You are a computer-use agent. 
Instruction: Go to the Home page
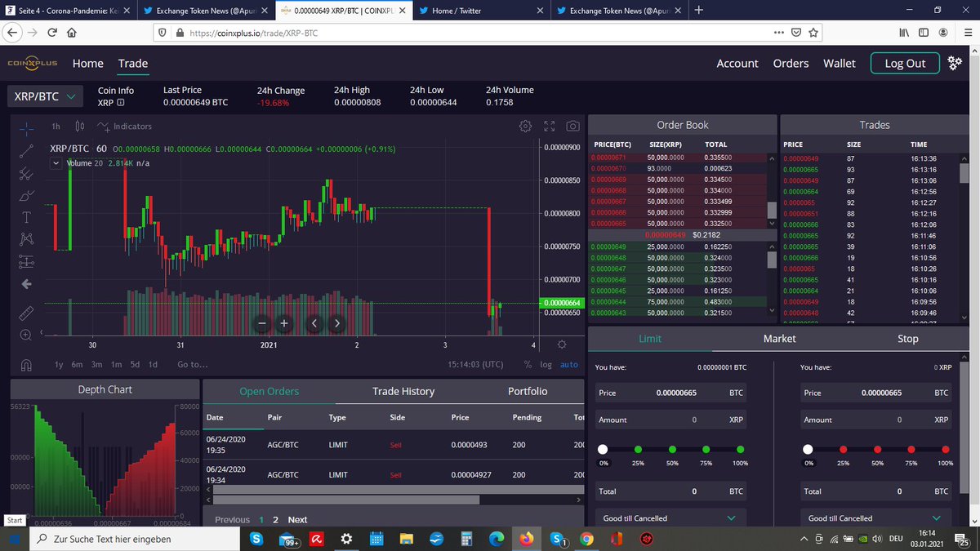(x=88, y=63)
